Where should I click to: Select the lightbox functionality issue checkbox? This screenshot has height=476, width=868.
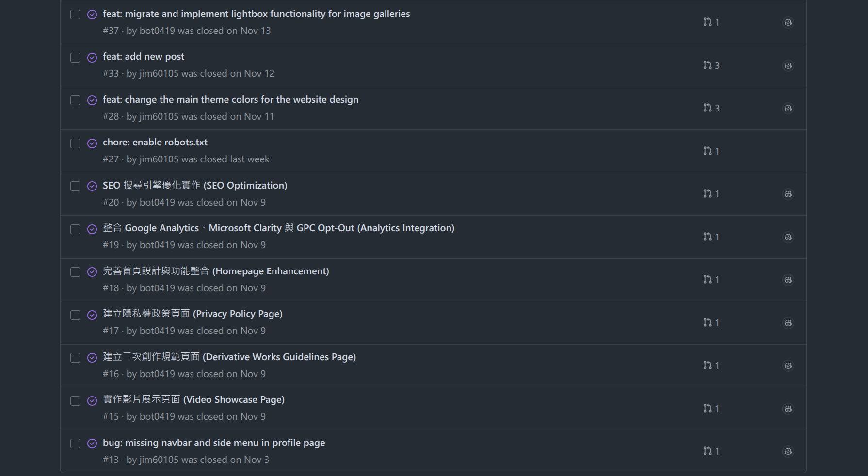(75, 15)
